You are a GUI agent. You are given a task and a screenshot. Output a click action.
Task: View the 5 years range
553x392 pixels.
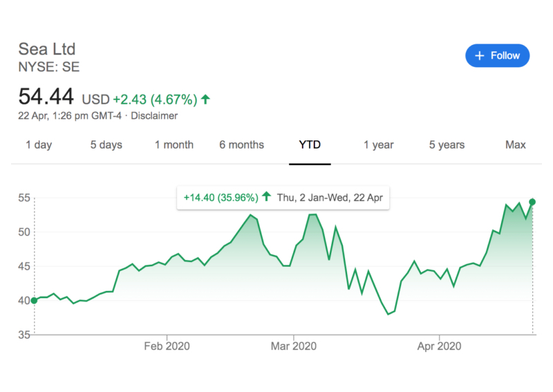447,145
